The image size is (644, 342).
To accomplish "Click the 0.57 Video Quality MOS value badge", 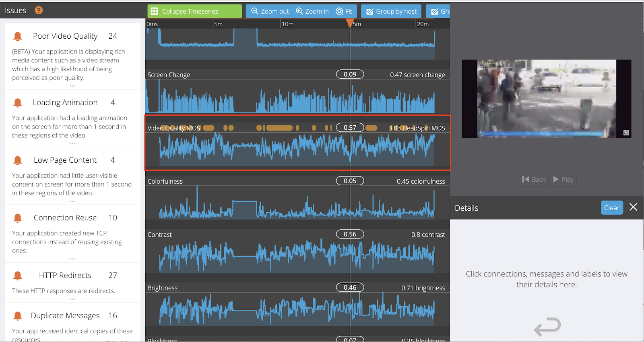I will click(x=350, y=127).
